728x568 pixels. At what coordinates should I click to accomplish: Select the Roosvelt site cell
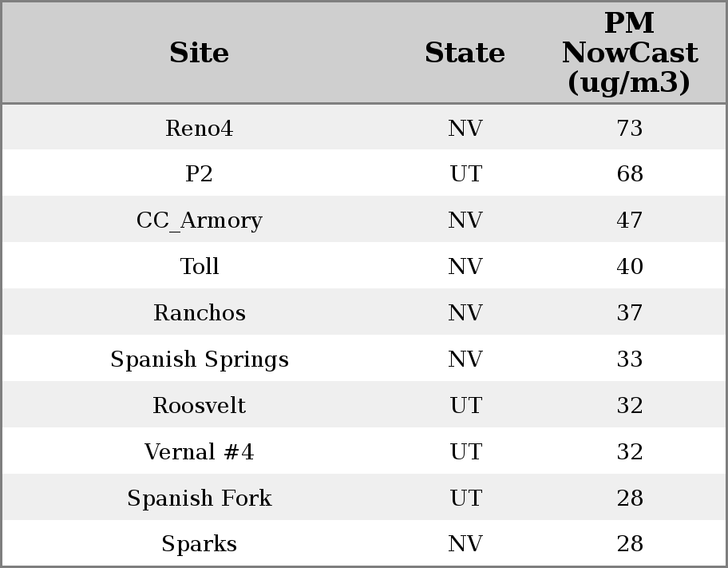point(200,406)
